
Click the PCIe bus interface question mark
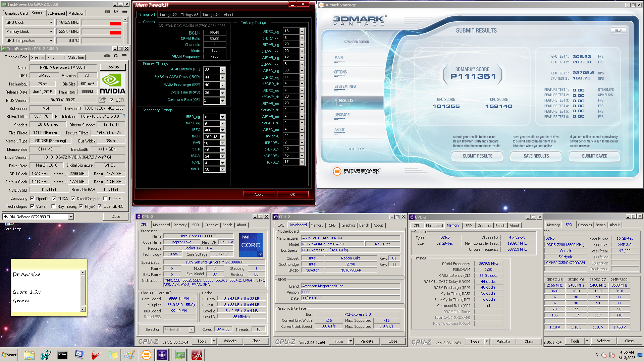click(x=124, y=116)
